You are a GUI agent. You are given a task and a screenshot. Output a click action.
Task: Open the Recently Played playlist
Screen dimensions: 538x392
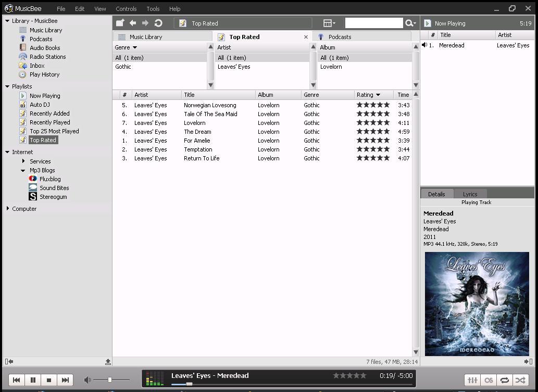[50, 122]
